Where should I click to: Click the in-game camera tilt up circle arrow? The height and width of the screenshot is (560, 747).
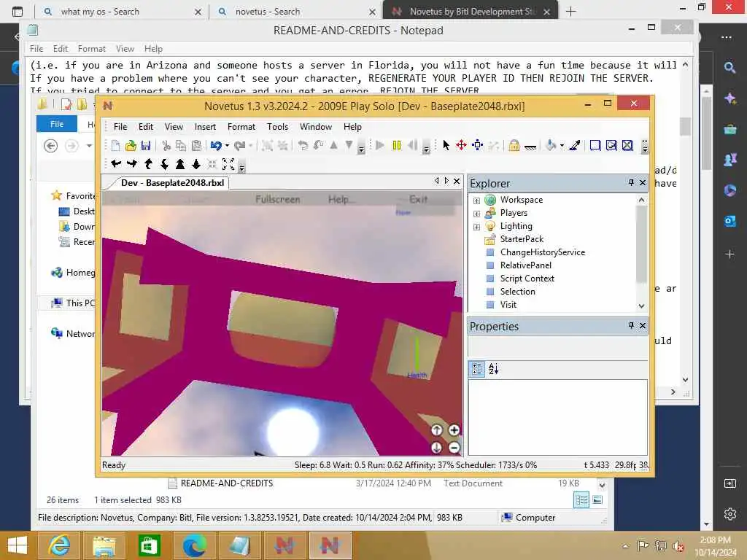coord(437,430)
